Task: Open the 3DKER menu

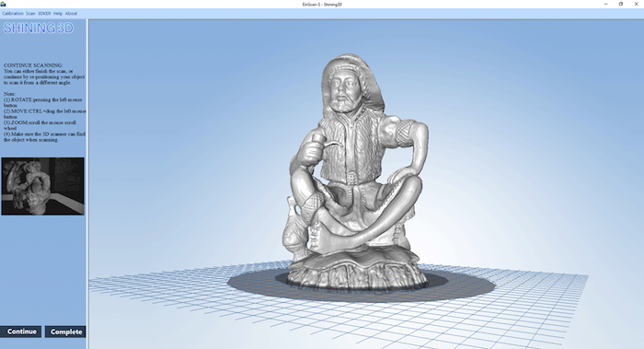Action: click(44, 14)
